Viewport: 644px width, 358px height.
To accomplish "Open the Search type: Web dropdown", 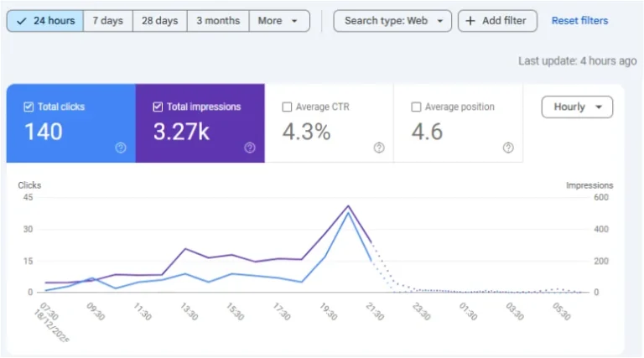I will (392, 21).
